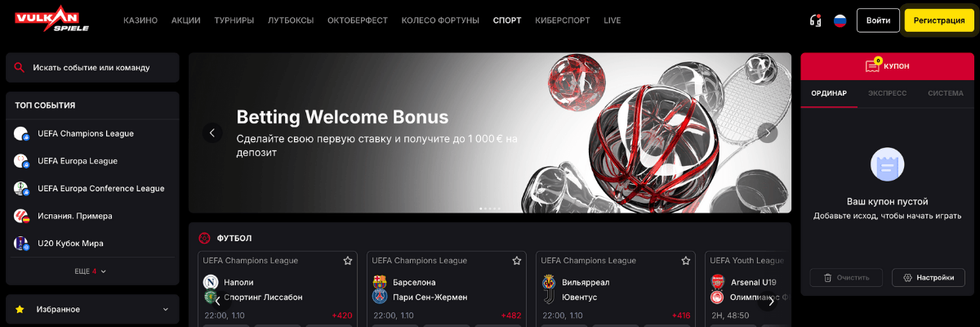Favorite the Villarreal vs Juventus match star
980x327 pixels.
[x=685, y=261]
